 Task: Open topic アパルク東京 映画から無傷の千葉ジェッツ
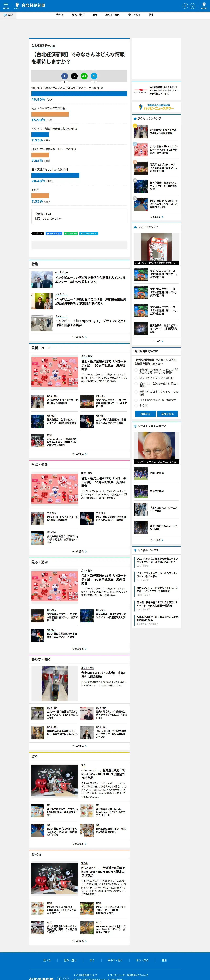pos(157,560)
